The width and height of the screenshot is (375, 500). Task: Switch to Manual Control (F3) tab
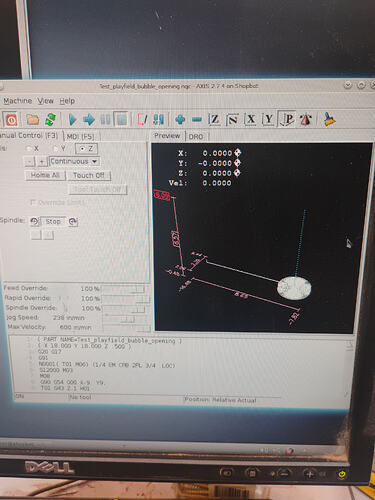pos(29,136)
